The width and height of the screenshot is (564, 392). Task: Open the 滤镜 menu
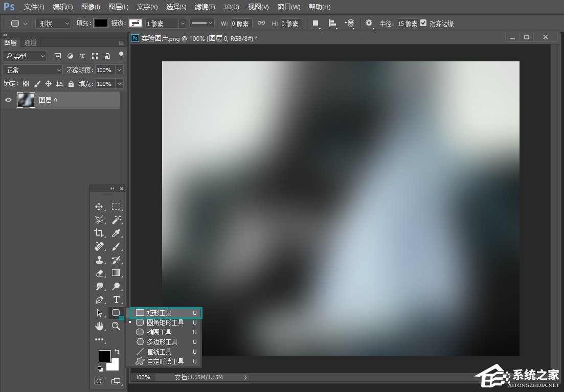coord(204,7)
